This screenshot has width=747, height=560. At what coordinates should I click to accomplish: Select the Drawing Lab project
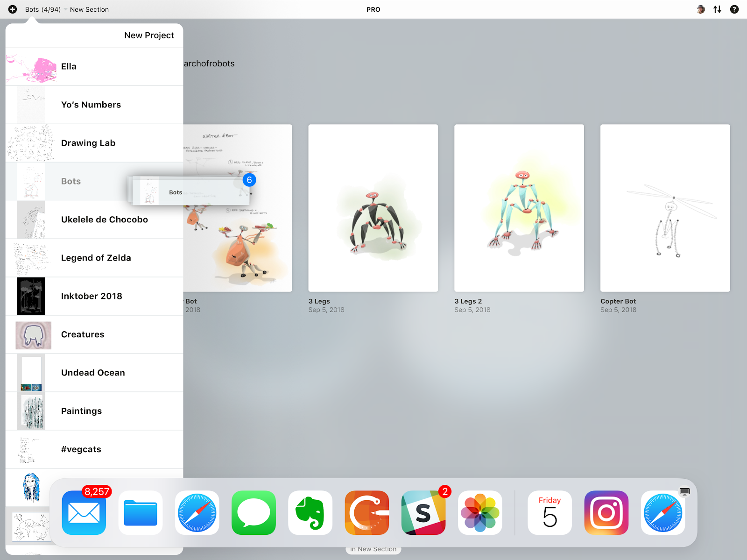(x=94, y=143)
